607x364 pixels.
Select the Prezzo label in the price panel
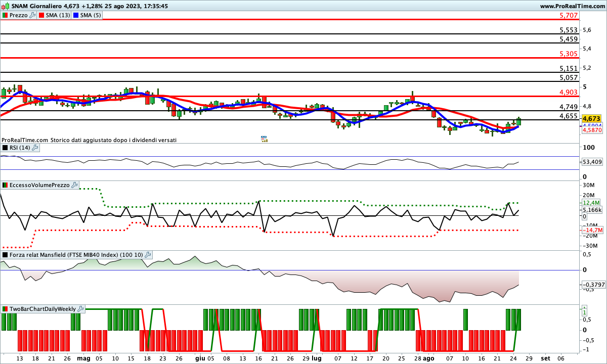tap(19, 15)
